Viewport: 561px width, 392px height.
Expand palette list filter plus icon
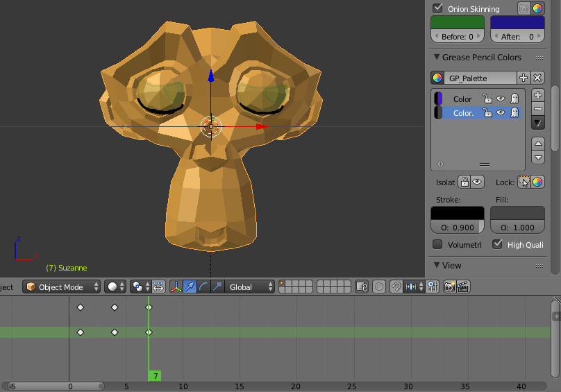click(x=440, y=164)
